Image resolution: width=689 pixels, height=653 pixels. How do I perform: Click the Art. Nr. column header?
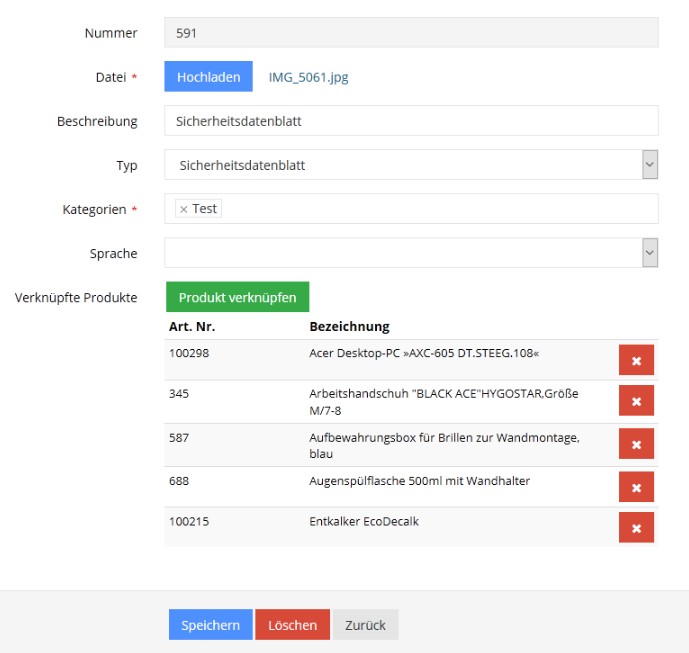(x=192, y=326)
